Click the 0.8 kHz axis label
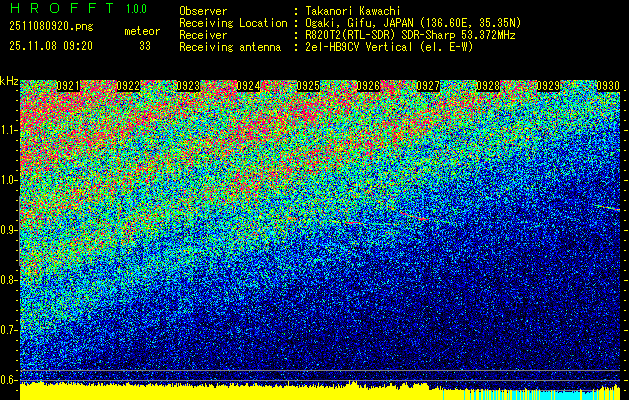Screen dimensions: 629x400 [x=8, y=280]
